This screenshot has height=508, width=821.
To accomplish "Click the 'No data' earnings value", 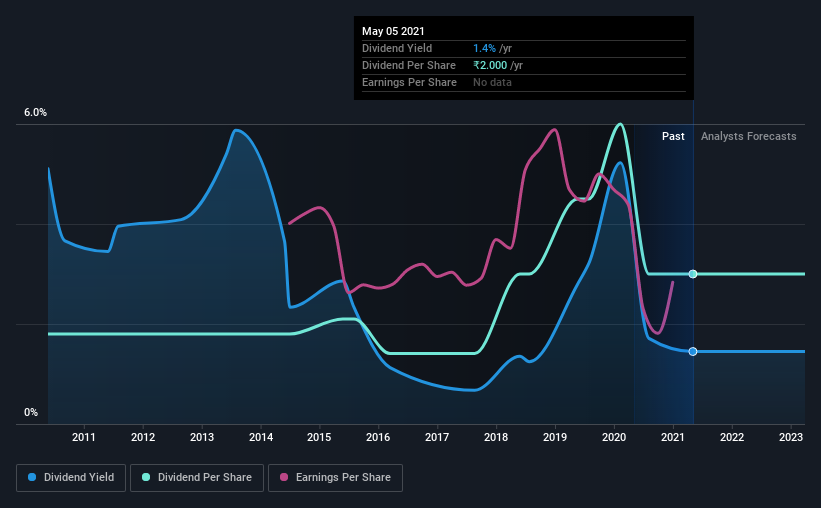I will pos(492,82).
